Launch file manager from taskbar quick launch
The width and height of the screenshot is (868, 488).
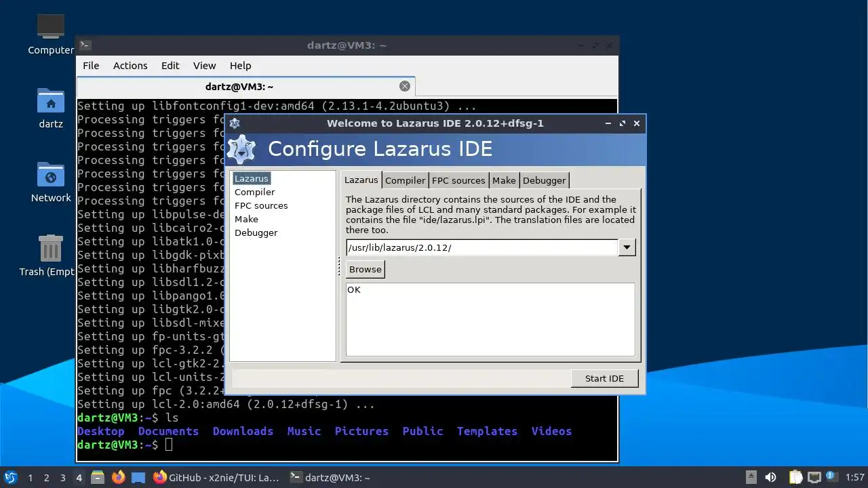[98, 477]
